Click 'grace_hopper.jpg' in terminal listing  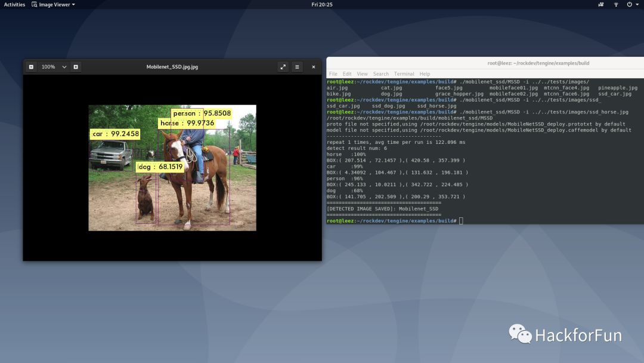[x=459, y=94]
